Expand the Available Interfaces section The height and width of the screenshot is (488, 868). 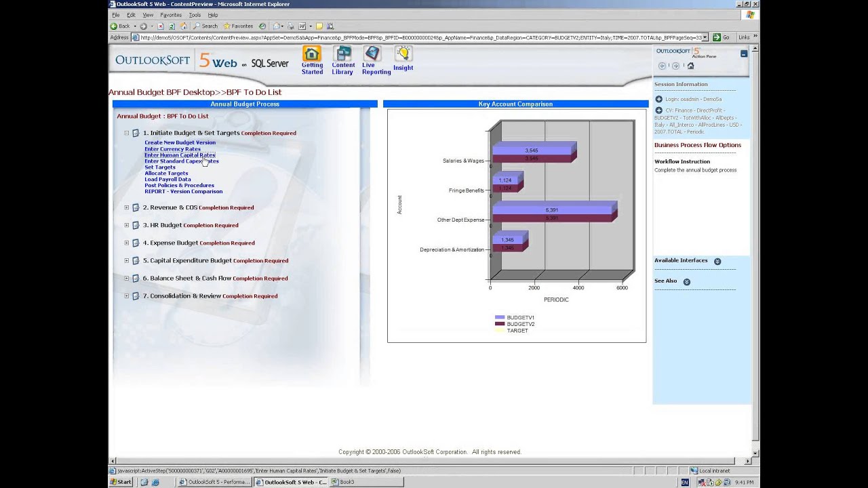pyautogui.click(x=717, y=261)
